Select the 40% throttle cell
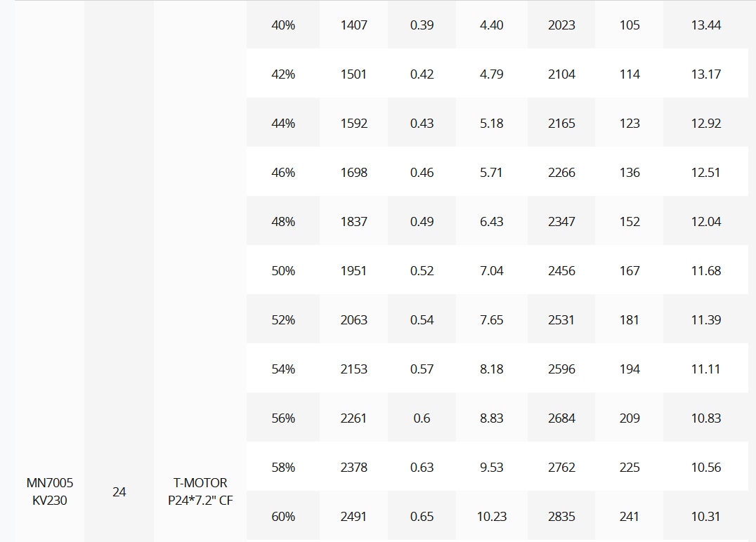The image size is (756, 542). click(x=283, y=25)
